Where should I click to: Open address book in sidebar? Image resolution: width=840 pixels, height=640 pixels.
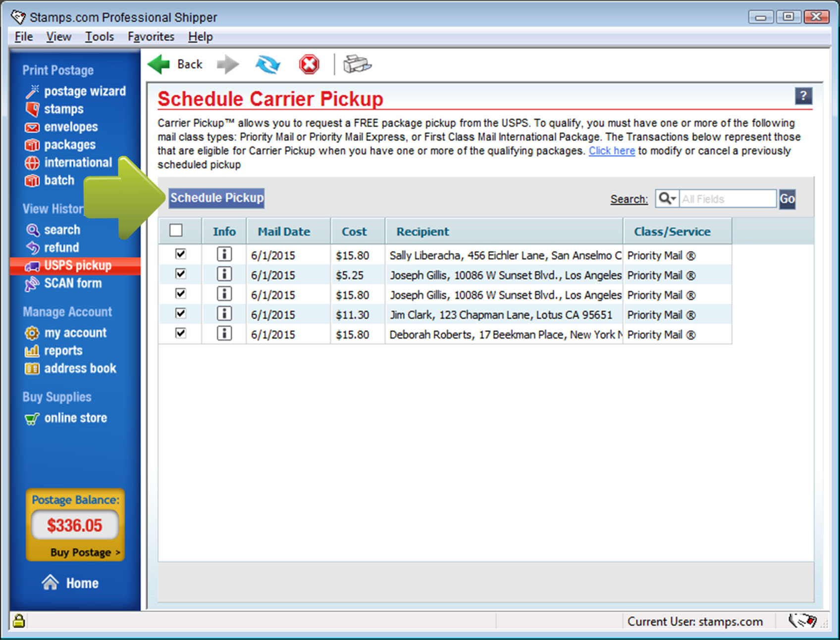click(x=71, y=368)
